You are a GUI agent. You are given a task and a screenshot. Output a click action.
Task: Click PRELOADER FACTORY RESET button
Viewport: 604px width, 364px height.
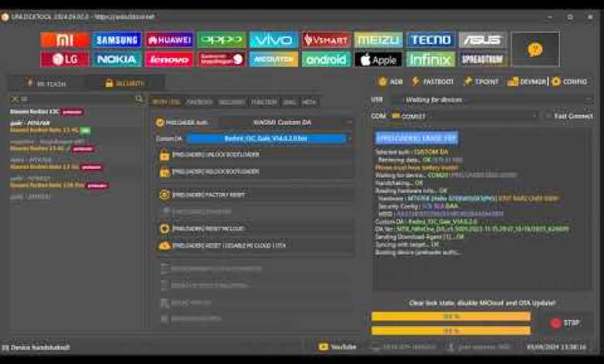[x=255, y=195]
